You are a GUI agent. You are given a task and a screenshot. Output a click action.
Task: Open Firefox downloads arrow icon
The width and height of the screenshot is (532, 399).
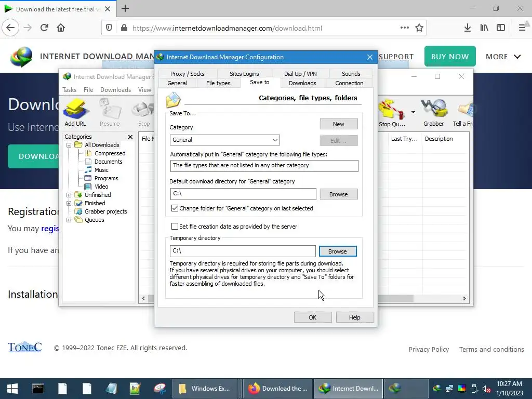[468, 28]
